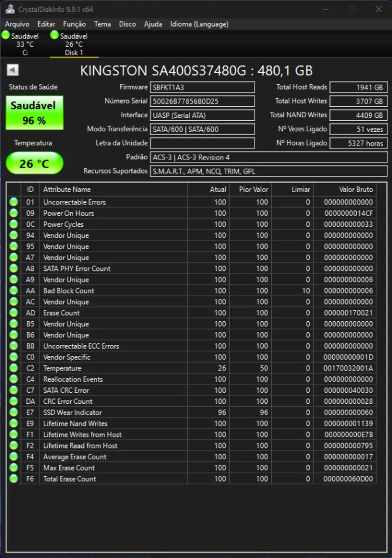Click status circle of Temperature row
The image size is (392, 558).
tap(14, 368)
